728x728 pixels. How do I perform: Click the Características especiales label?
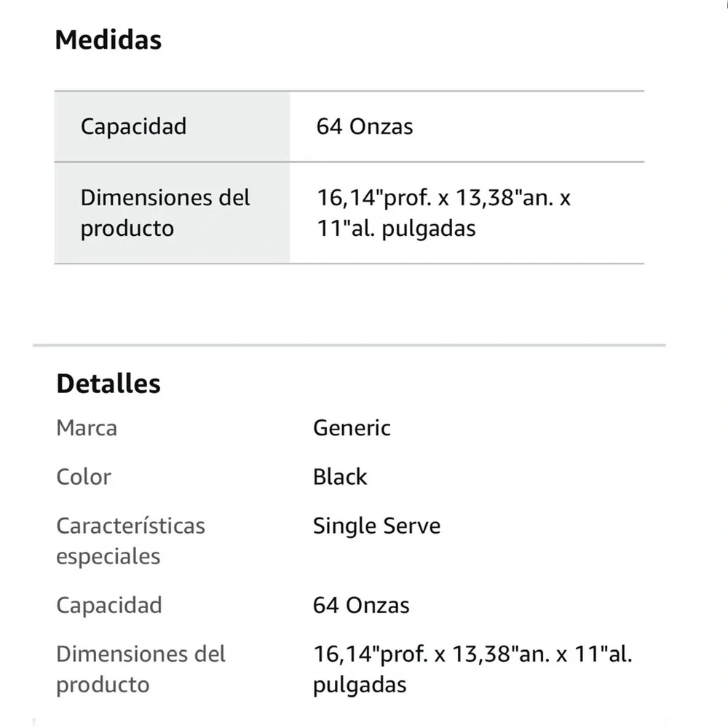[x=130, y=541]
